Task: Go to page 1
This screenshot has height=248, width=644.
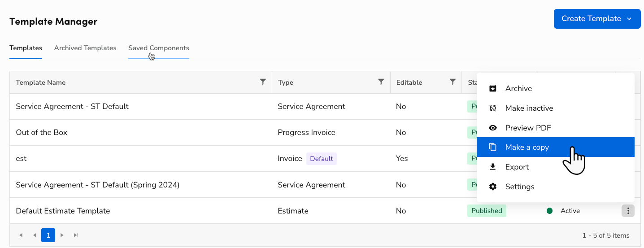Action: pos(48,235)
